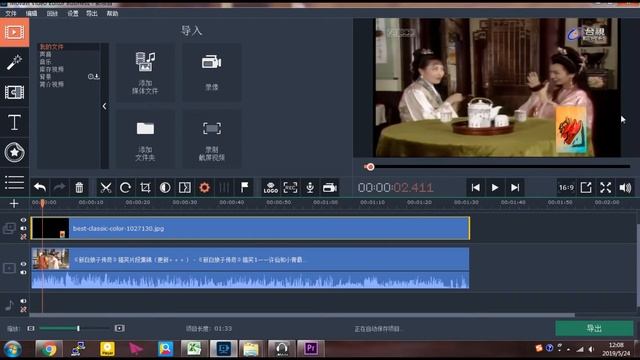Open the LOGO watermark tool
This screenshot has width=640, height=360.
coord(271,187)
